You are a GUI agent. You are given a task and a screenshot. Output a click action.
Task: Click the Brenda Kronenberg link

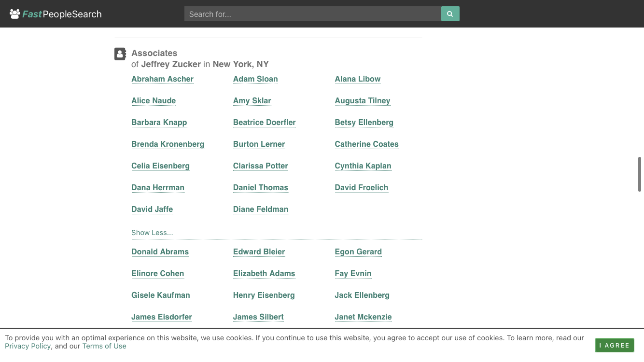point(168,144)
